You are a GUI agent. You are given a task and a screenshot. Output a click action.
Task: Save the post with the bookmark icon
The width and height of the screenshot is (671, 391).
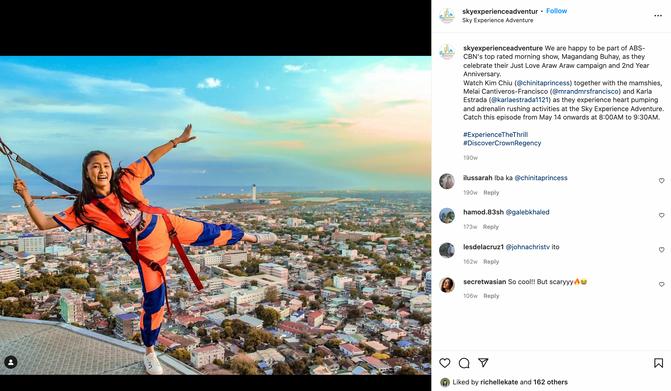(658, 363)
